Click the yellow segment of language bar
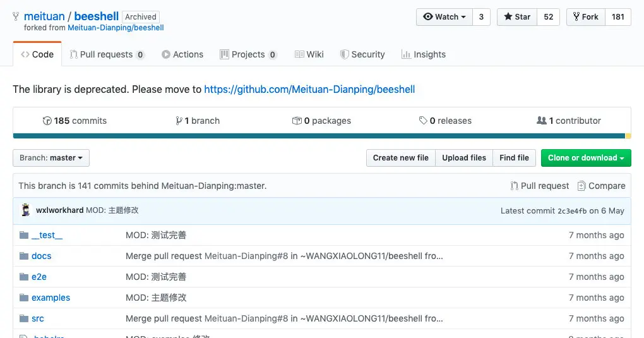The image size is (644, 338). point(628,136)
